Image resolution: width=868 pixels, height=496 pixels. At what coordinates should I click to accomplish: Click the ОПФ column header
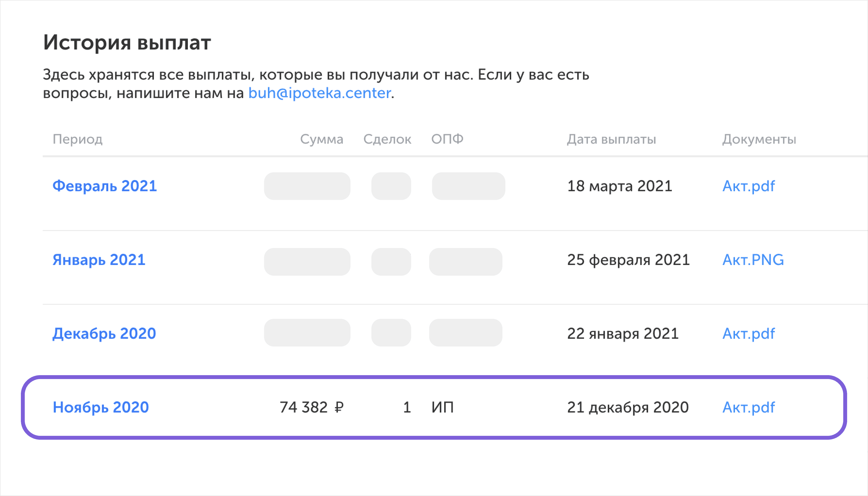[x=447, y=139]
